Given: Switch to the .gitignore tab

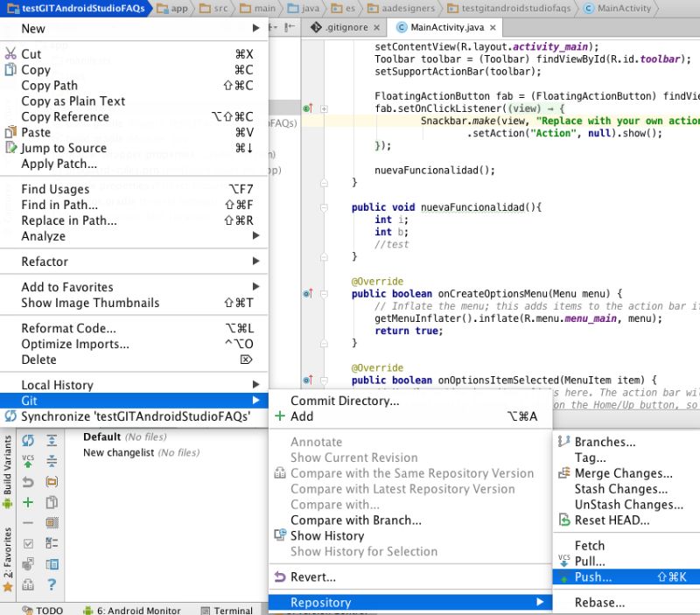Looking at the screenshot, I should click(345, 28).
